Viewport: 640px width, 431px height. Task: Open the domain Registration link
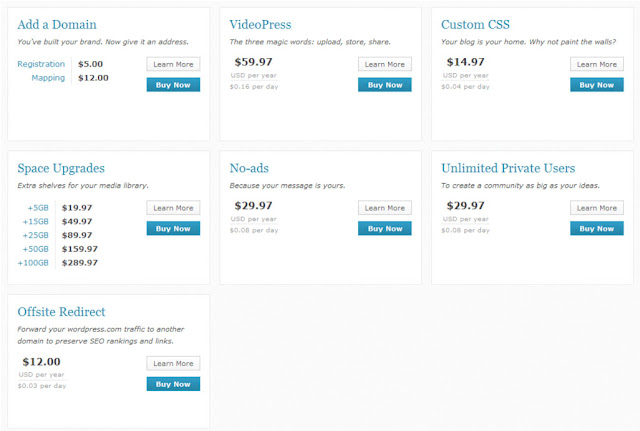coord(41,64)
